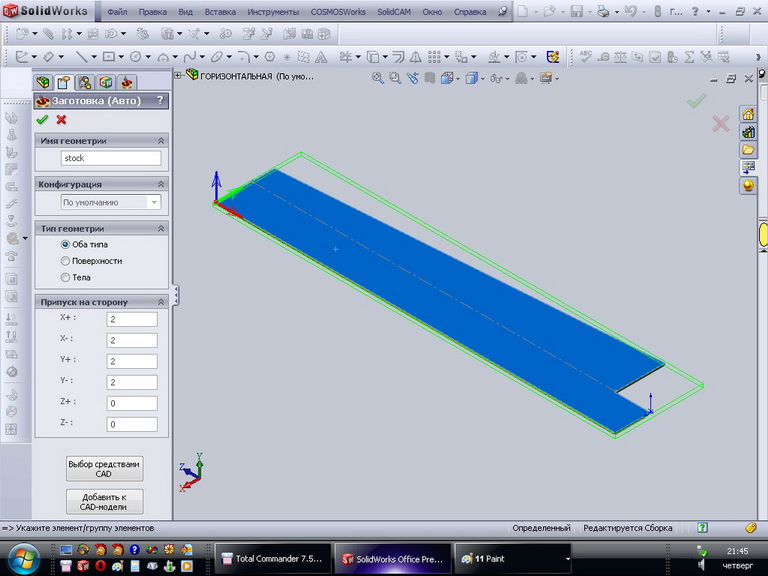Viewport: 768px width, 576px height.
Task: Click the Section View cube icon
Action: 430,78
